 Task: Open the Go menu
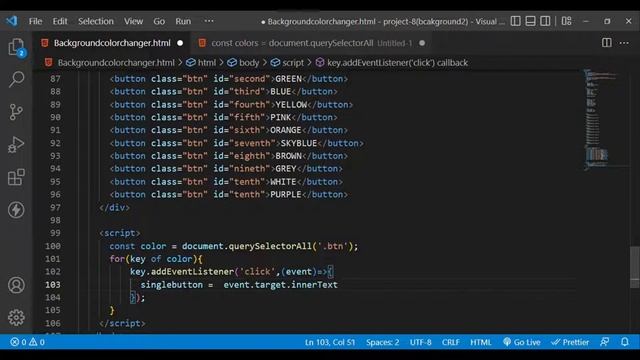click(159, 21)
